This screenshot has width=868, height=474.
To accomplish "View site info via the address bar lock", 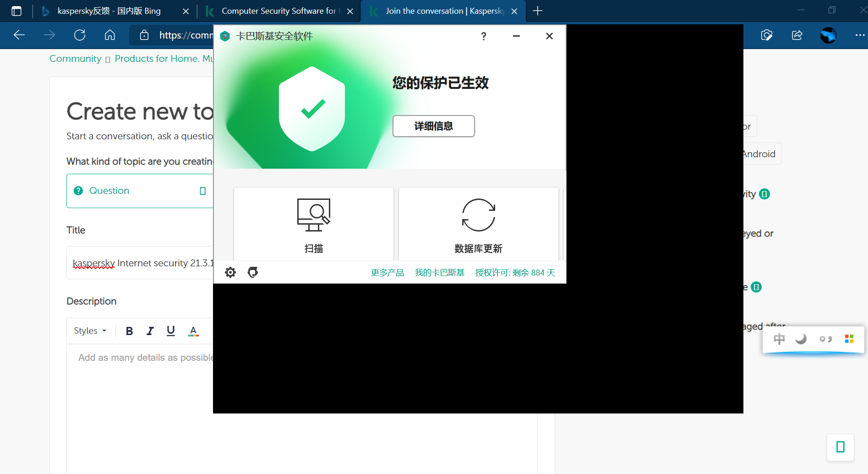I will point(144,35).
